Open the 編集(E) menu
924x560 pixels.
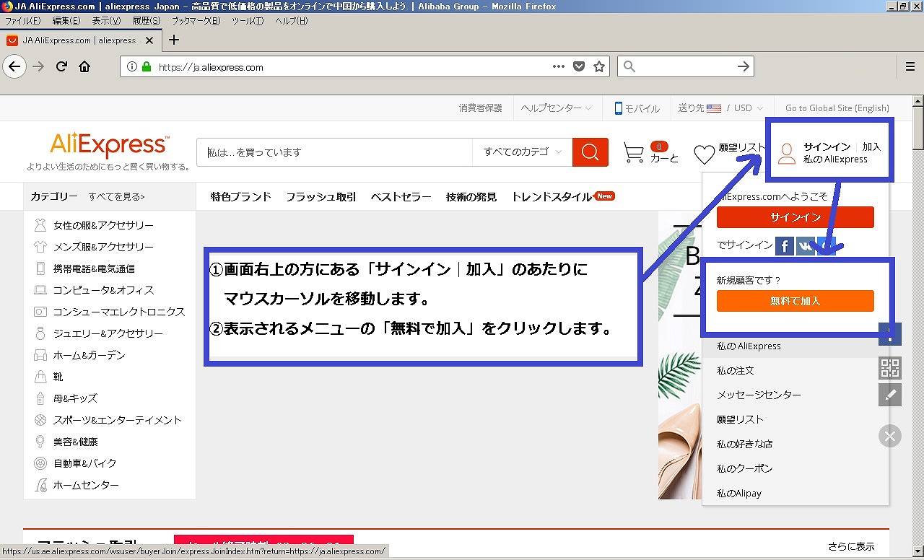click(x=66, y=21)
